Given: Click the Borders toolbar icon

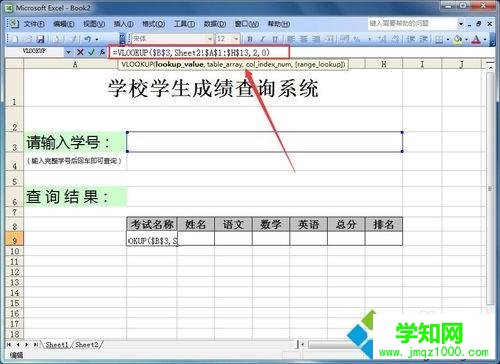Looking at the screenshot, I should pyautogui.click(x=439, y=39).
